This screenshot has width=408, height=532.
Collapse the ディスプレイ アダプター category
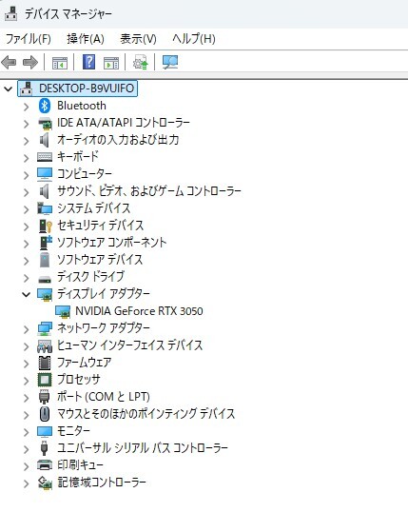pyautogui.click(x=26, y=294)
